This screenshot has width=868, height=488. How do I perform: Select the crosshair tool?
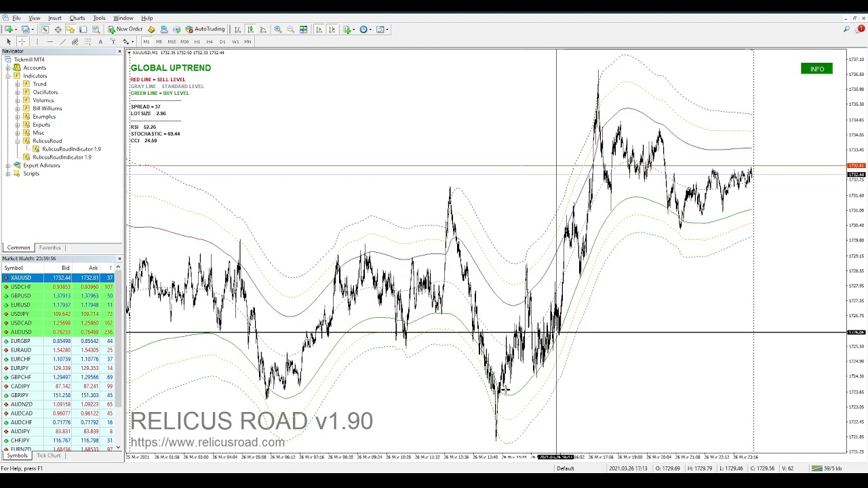pyautogui.click(x=22, y=42)
